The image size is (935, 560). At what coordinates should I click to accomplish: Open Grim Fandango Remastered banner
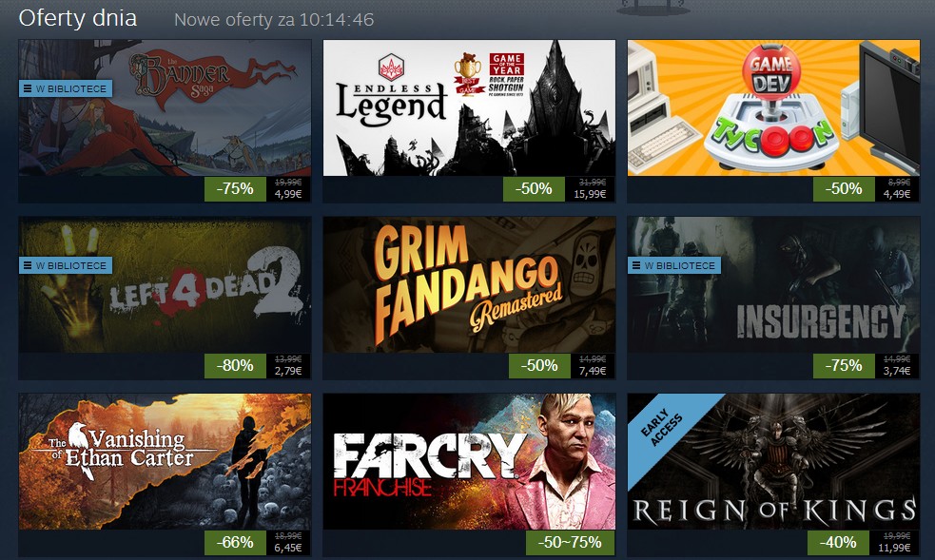(x=469, y=284)
